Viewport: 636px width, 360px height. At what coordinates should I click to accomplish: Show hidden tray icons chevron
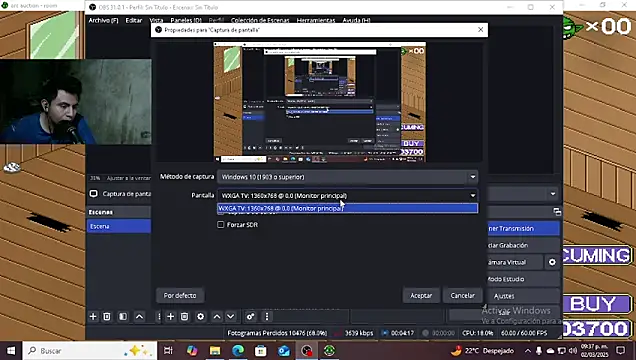click(528, 351)
